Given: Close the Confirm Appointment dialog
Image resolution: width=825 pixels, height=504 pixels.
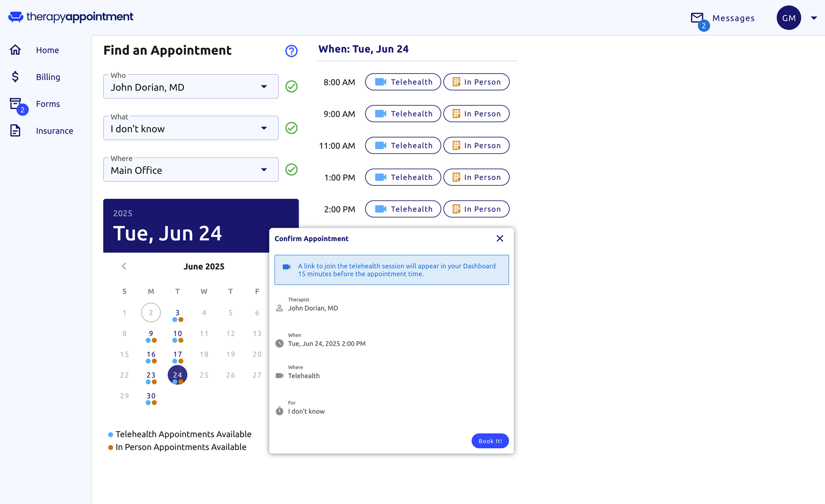Looking at the screenshot, I should (500, 238).
